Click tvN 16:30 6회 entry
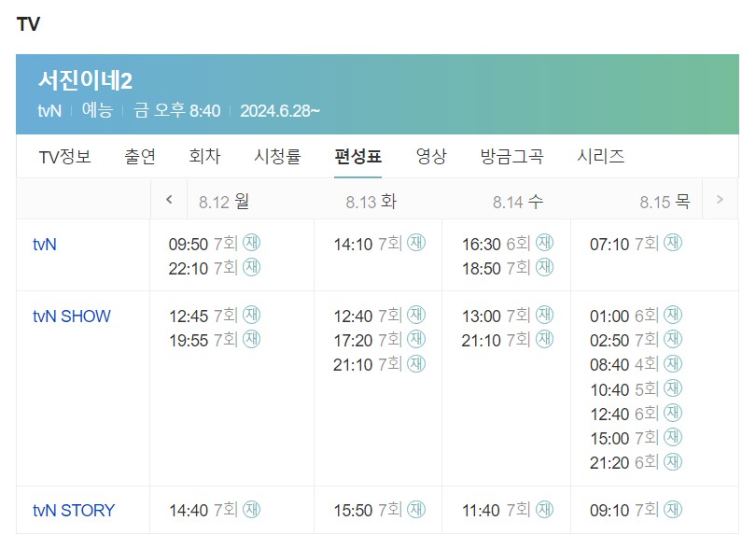Screen dimensions: 756x549 508,244
